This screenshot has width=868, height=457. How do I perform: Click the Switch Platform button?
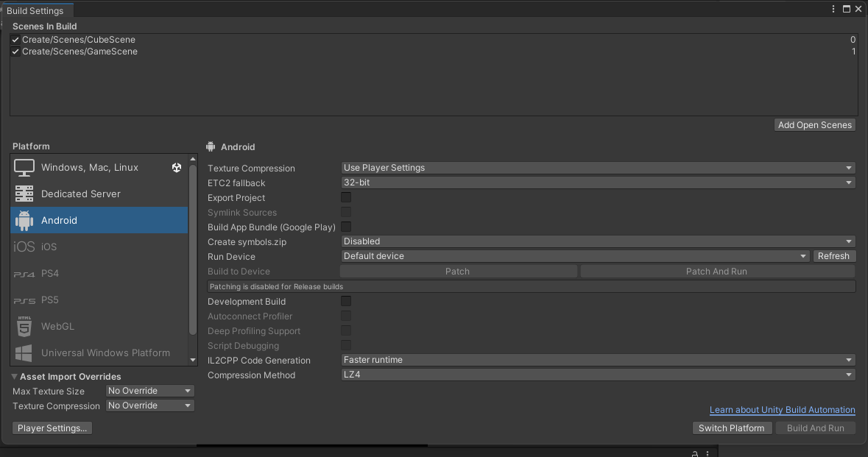731,428
